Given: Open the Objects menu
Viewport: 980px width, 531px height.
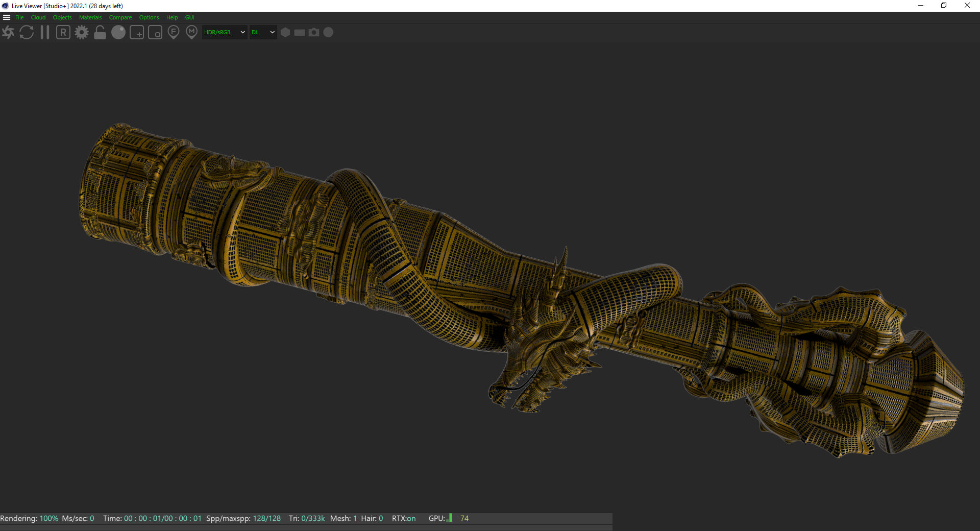Looking at the screenshot, I should coord(62,17).
